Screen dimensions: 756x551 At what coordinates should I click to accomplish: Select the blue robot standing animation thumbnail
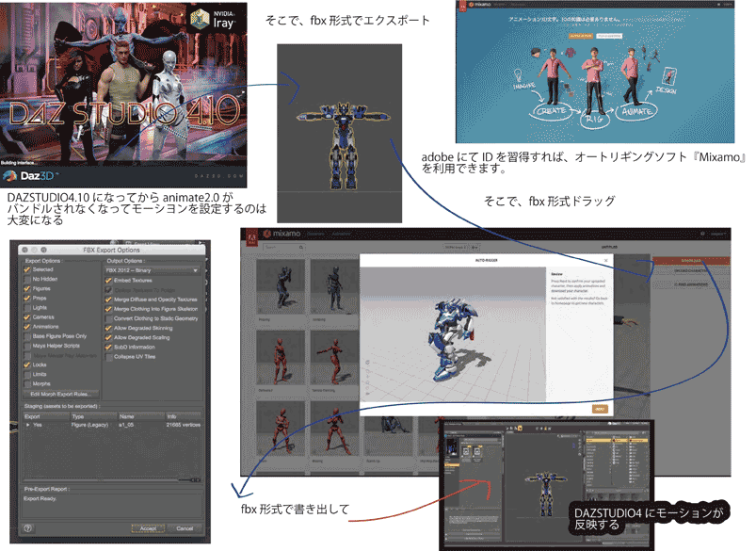pyautogui.click(x=334, y=287)
